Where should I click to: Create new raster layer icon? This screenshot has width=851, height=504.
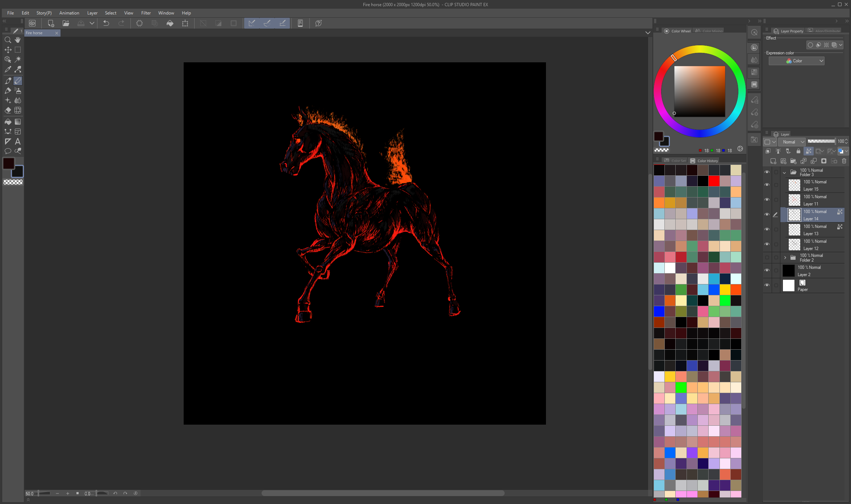click(773, 161)
